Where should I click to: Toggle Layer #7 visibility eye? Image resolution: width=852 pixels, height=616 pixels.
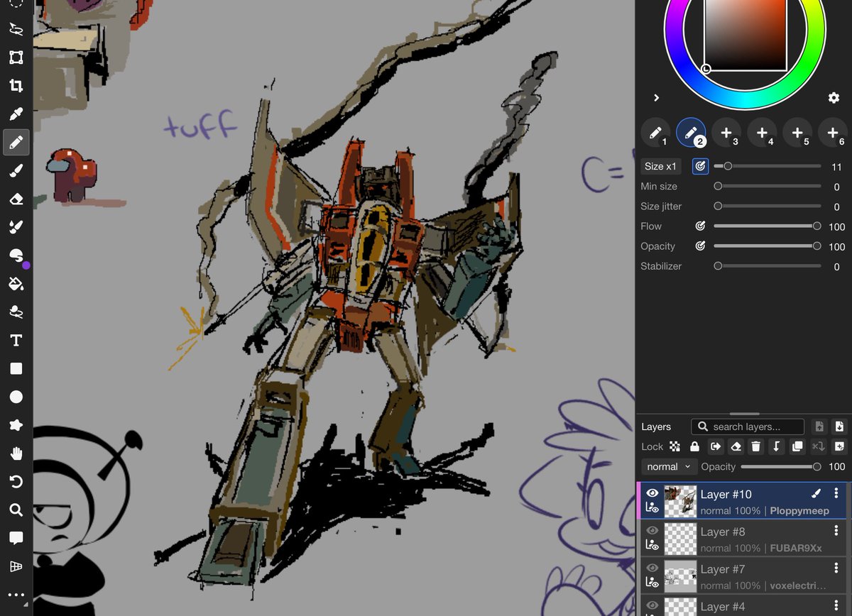(652, 568)
